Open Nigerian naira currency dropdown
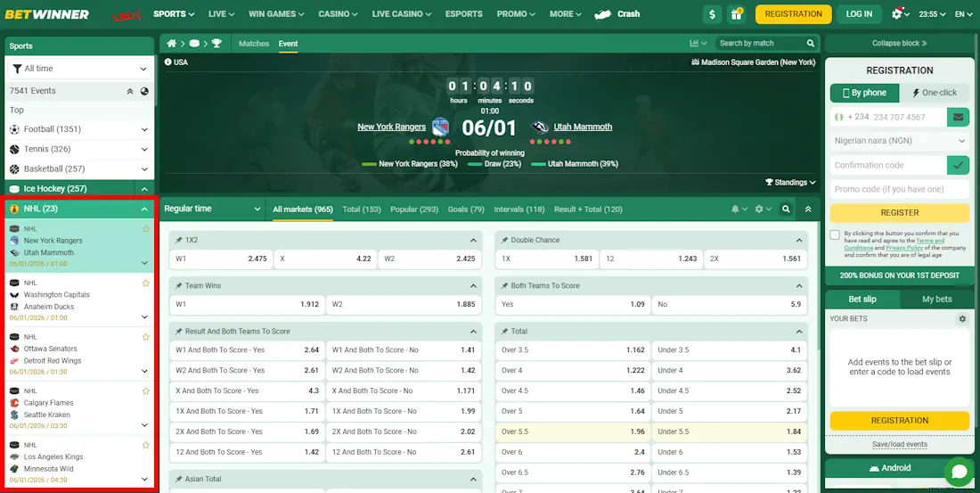 pos(900,141)
